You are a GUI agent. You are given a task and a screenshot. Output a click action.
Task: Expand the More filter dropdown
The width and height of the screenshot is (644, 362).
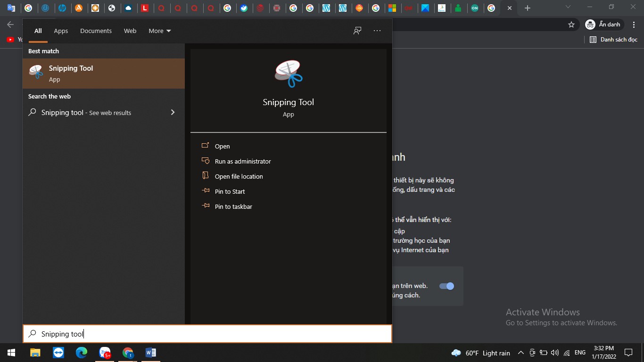pyautogui.click(x=160, y=31)
